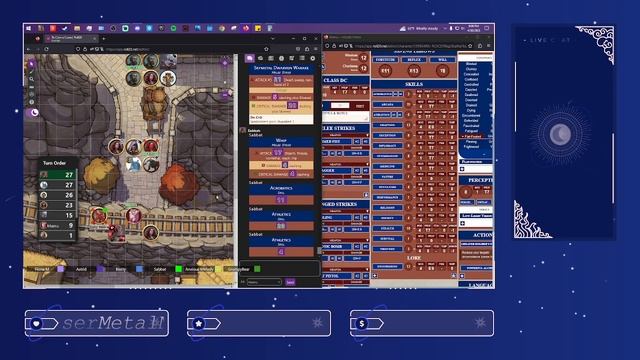The image size is (640, 360).
Task: Open File Explorer from the taskbar
Action: (77, 28)
